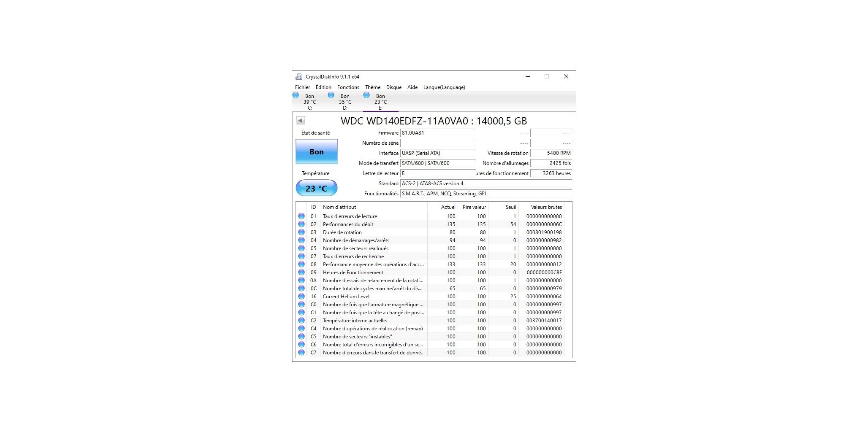Image resolution: width=868 pixels, height=432 pixels.
Task: Click the Nom d'attribut column header
Action: (x=374, y=207)
